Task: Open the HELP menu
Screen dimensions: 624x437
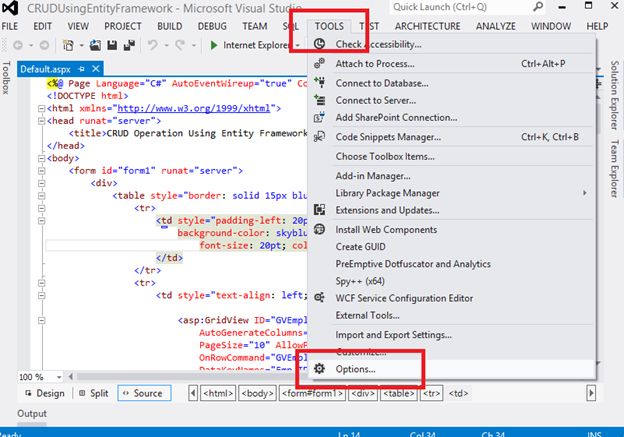Action: (597, 26)
